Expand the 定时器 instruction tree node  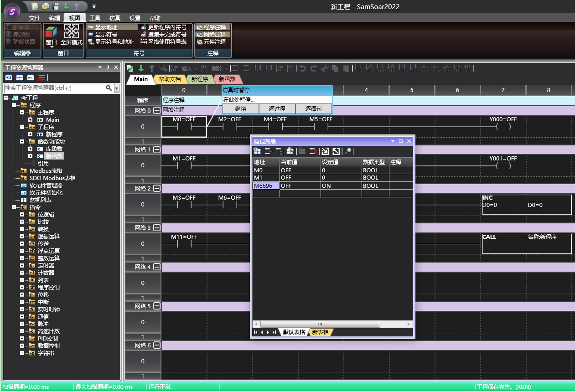coord(22,266)
